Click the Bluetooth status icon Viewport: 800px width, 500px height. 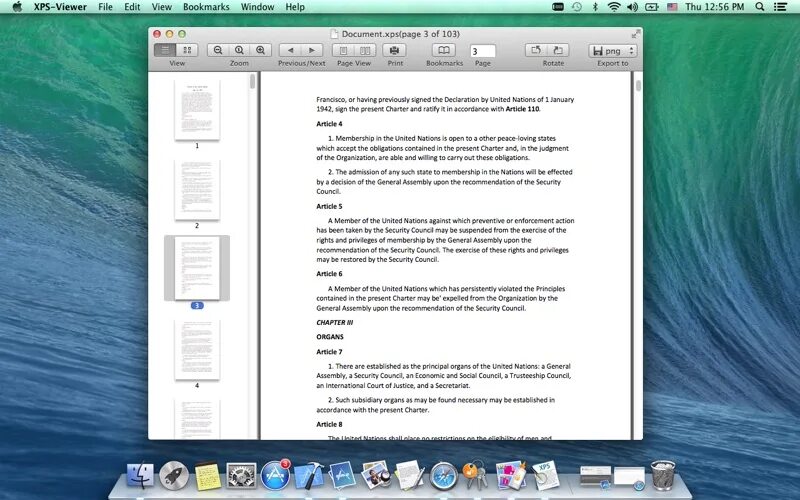point(595,7)
